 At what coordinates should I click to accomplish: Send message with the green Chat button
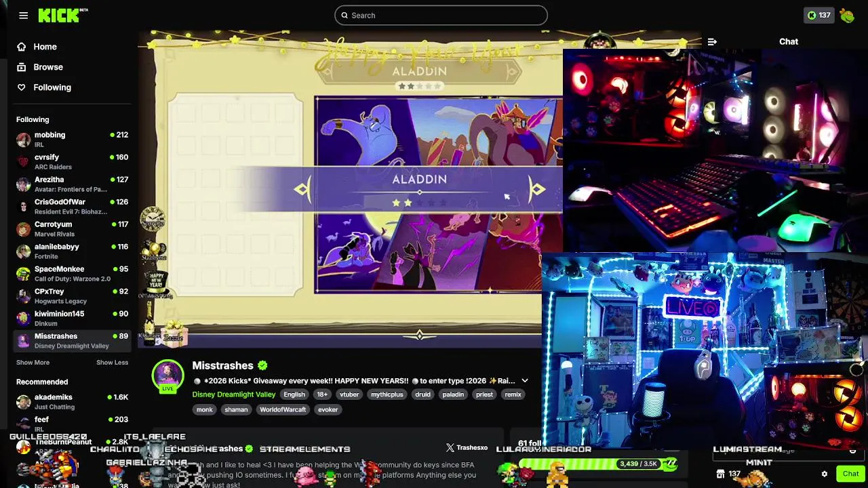[850, 474]
